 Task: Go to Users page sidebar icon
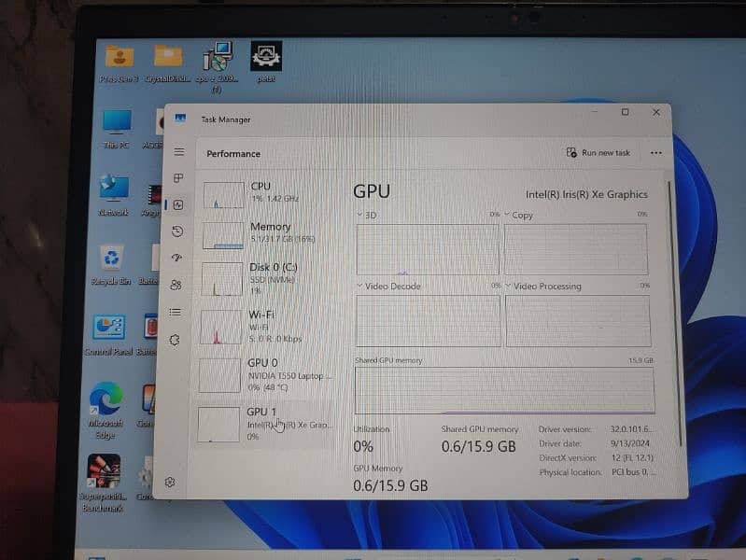[x=176, y=285]
